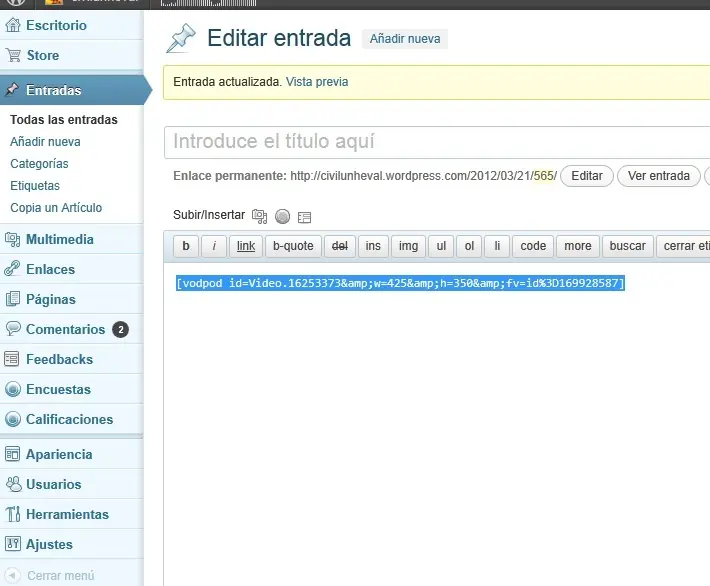The width and height of the screenshot is (710, 586).
Task: Open the Usuarios menu label
Action: (x=54, y=484)
